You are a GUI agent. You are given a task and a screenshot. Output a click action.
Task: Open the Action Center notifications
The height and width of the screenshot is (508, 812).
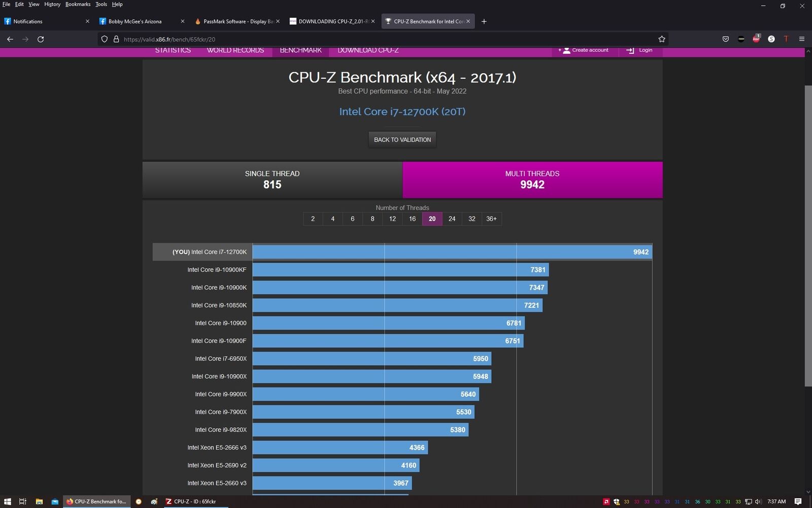click(798, 501)
